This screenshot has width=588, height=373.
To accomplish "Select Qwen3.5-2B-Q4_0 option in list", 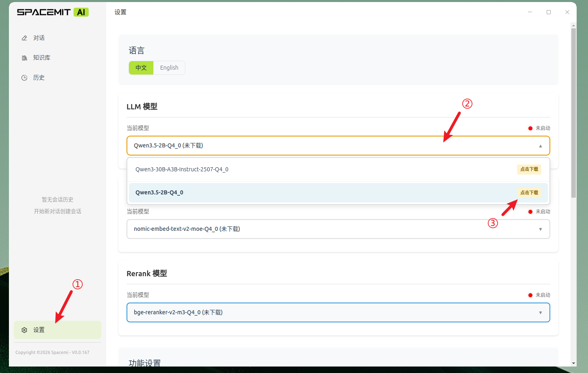I will point(338,193).
